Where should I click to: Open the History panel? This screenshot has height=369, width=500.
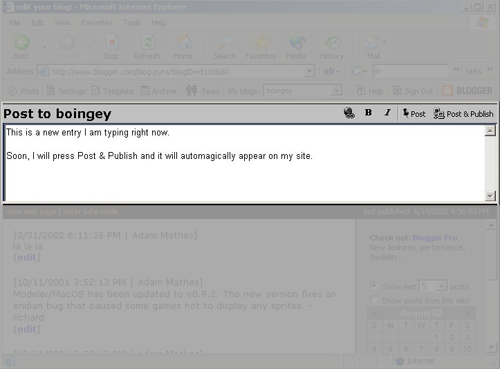point(332,47)
